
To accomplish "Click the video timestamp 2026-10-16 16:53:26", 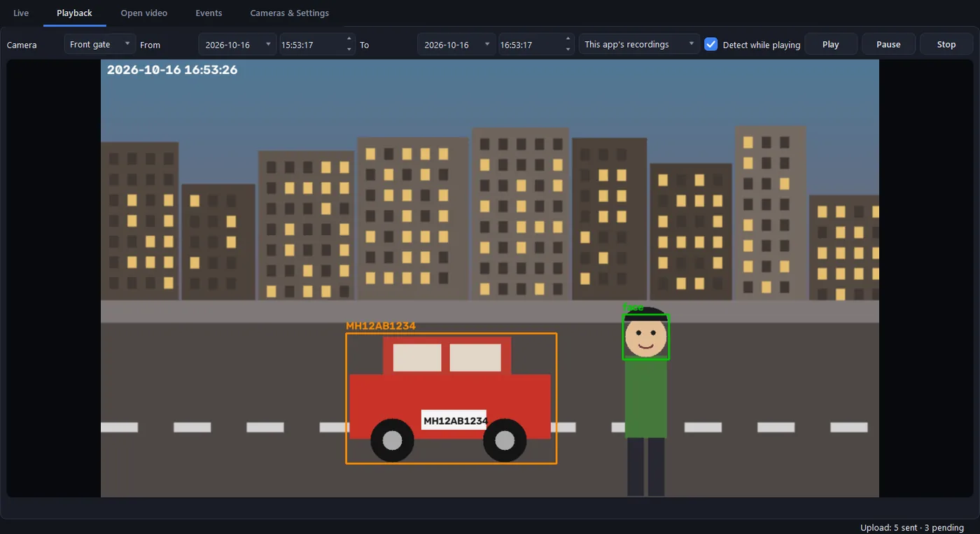I will click(172, 70).
